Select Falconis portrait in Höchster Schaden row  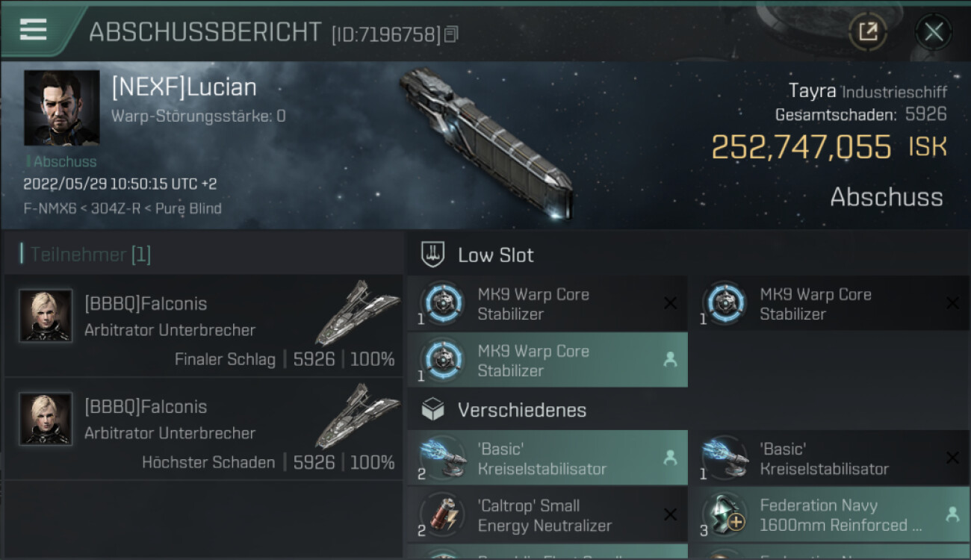(x=46, y=419)
